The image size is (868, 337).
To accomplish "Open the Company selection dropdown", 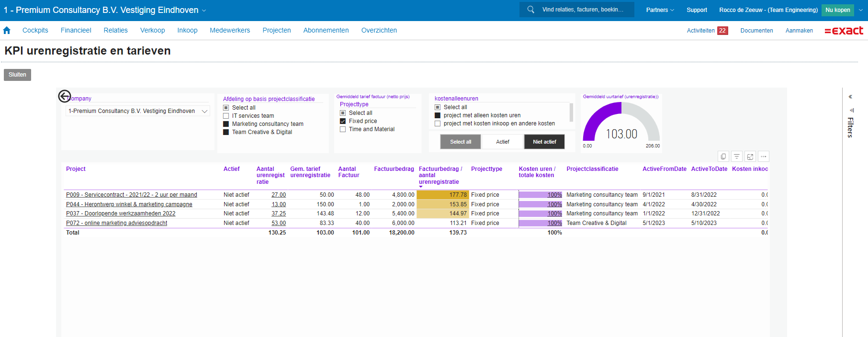I will pyautogui.click(x=138, y=111).
